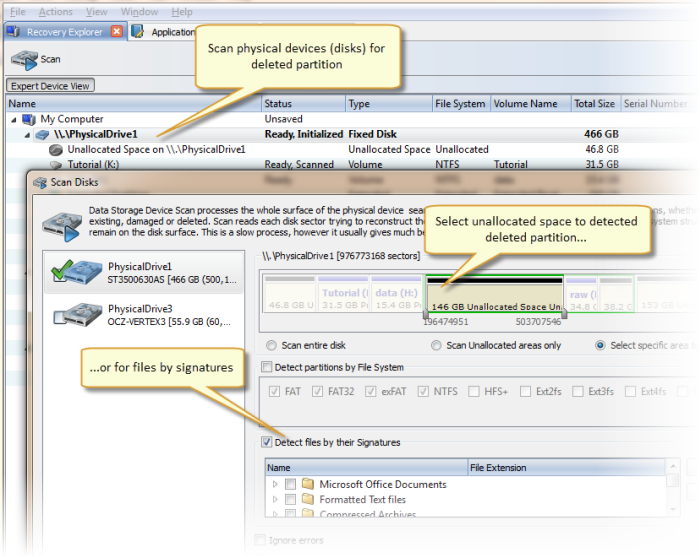Viewport: 700px width, 557px height.
Task: Open the View menu
Action: (x=96, y=12)
